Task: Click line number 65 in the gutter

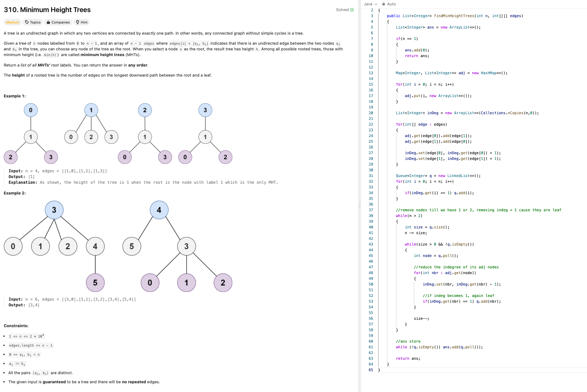Action: [371, 370]
